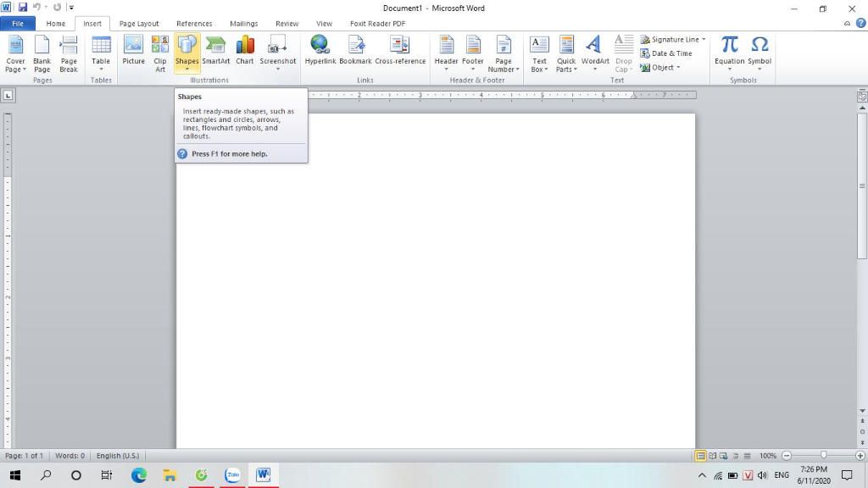
Task: Insert a Blank Page
Action: [x=42, y=53]
